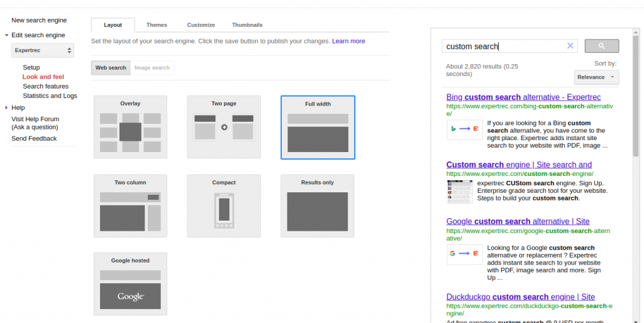
Task: Toggle to Image search mode
Action: [x=152, y=68]
